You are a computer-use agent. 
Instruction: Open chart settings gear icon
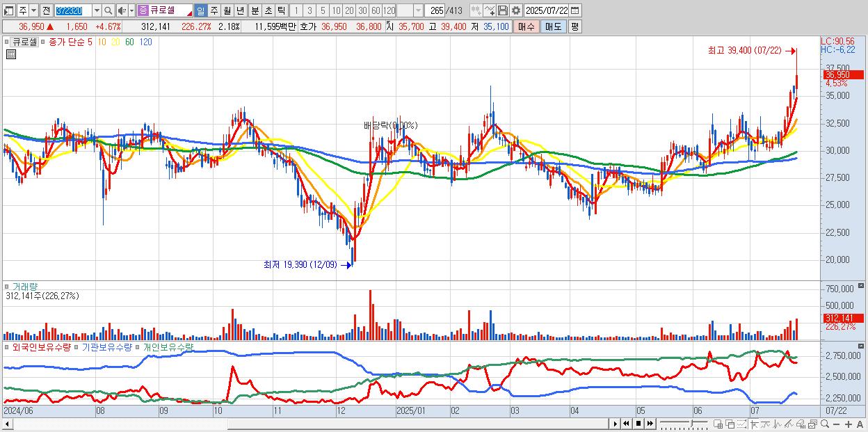516,10
